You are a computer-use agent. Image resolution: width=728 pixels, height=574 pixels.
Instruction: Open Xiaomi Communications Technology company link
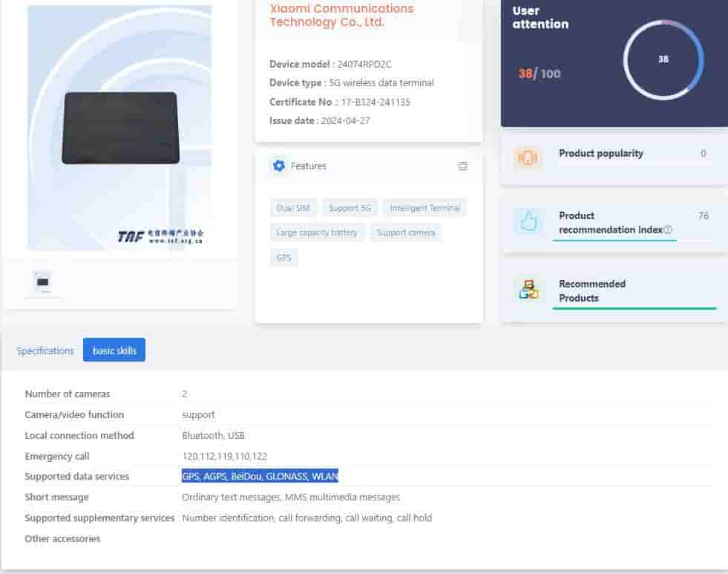point(341,15)
